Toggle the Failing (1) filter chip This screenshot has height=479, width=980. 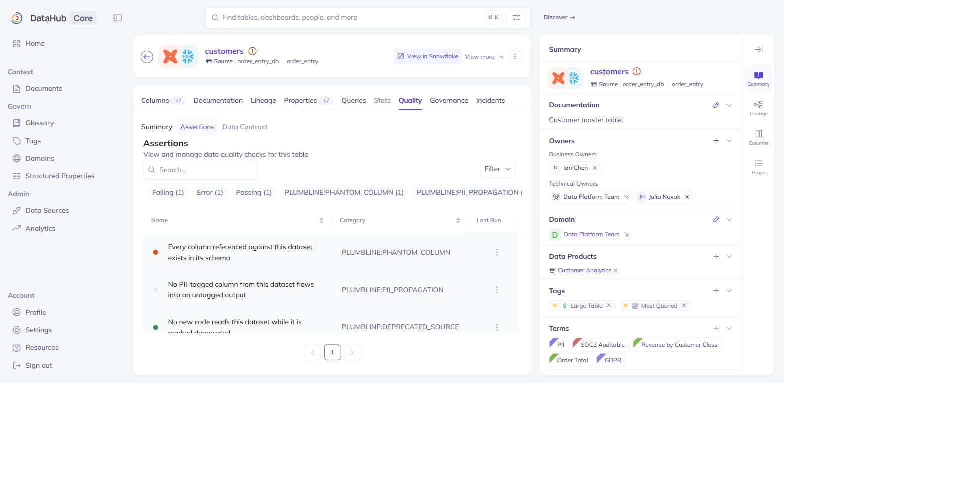(168, 193)
